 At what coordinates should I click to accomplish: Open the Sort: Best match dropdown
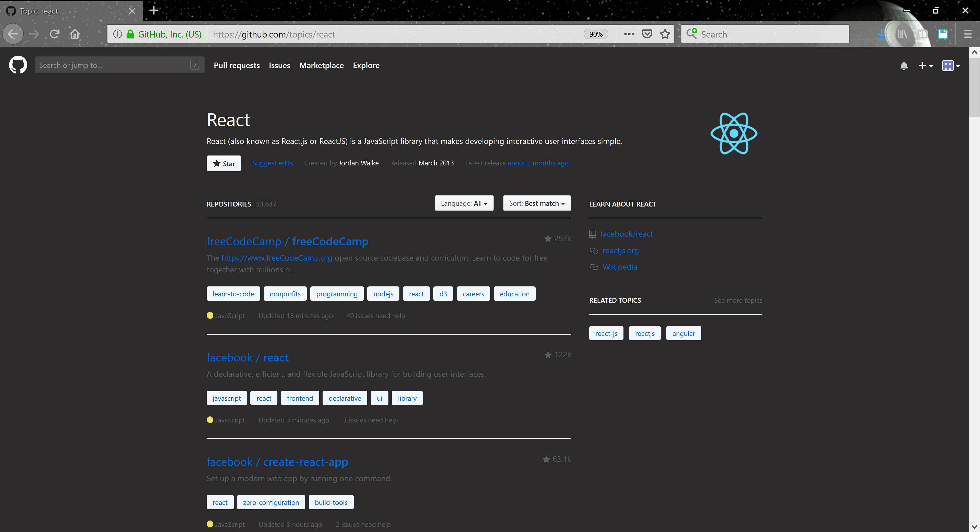click(537, 203)
